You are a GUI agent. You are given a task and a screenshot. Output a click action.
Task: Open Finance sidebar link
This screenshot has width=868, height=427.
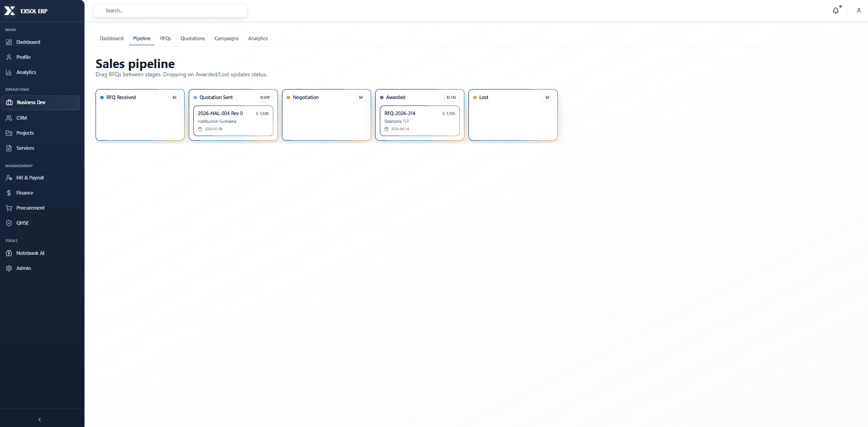point(40,193)
